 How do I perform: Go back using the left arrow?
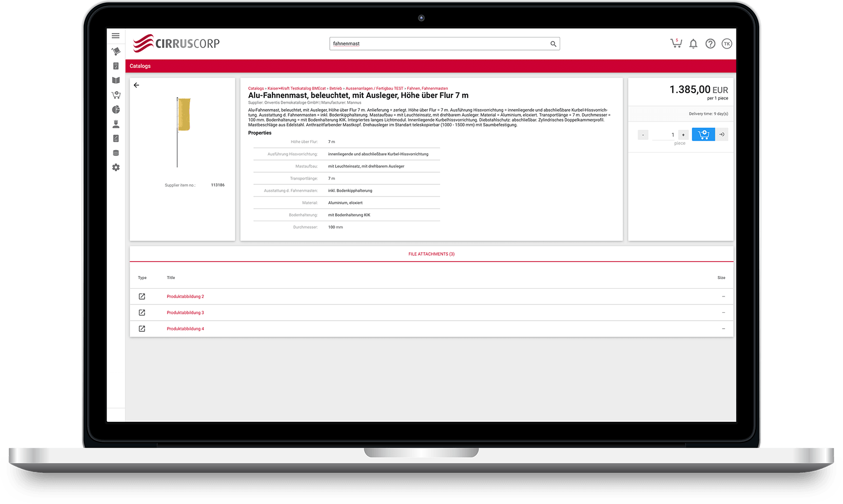tap(136, 85)
